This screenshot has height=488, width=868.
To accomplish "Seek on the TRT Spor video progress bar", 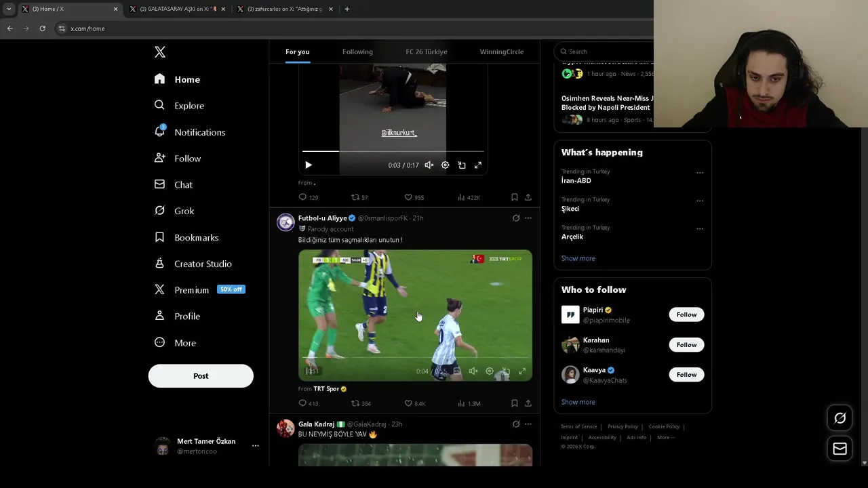I will click(415, 357).
